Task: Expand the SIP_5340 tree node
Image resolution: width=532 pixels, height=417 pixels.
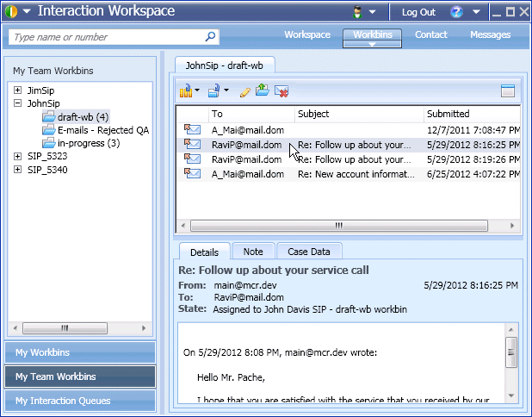Action: click(18, 170)
